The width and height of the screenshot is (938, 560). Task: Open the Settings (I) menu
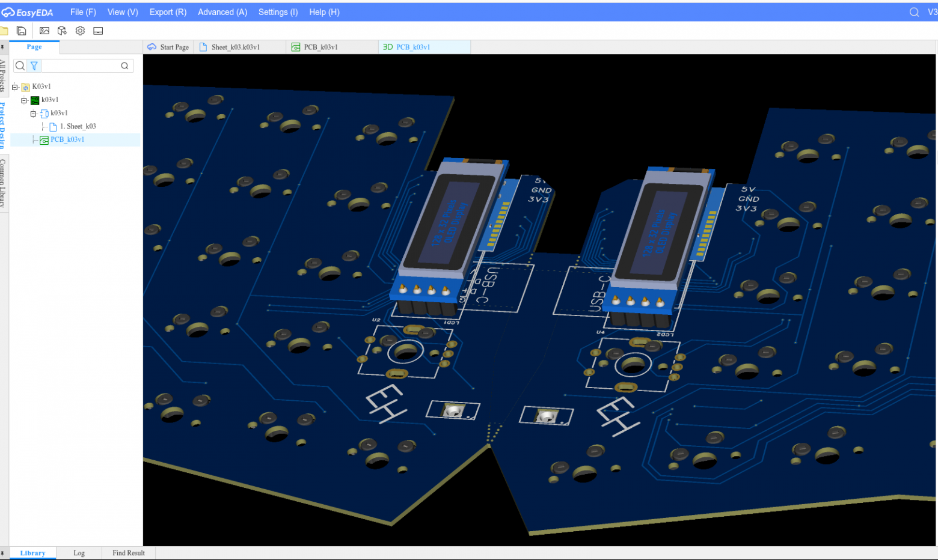pyautogui.click(x=278, y=12)
